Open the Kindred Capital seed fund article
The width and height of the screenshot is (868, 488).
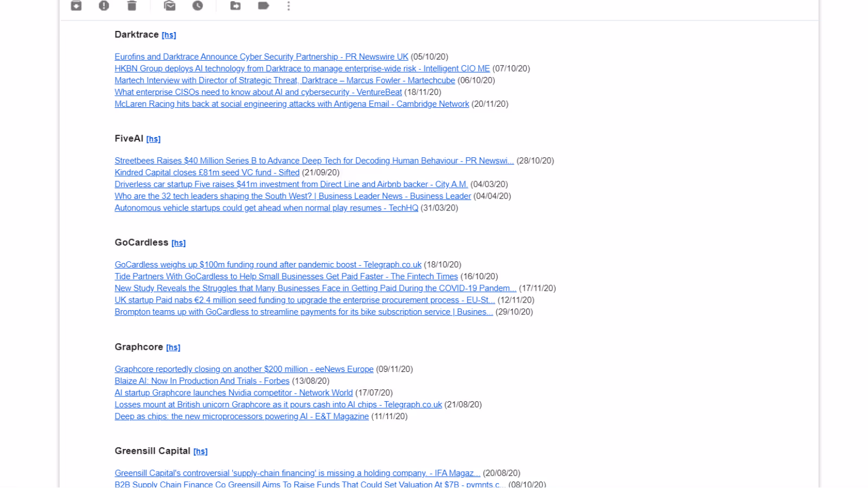tap(207, 172)
